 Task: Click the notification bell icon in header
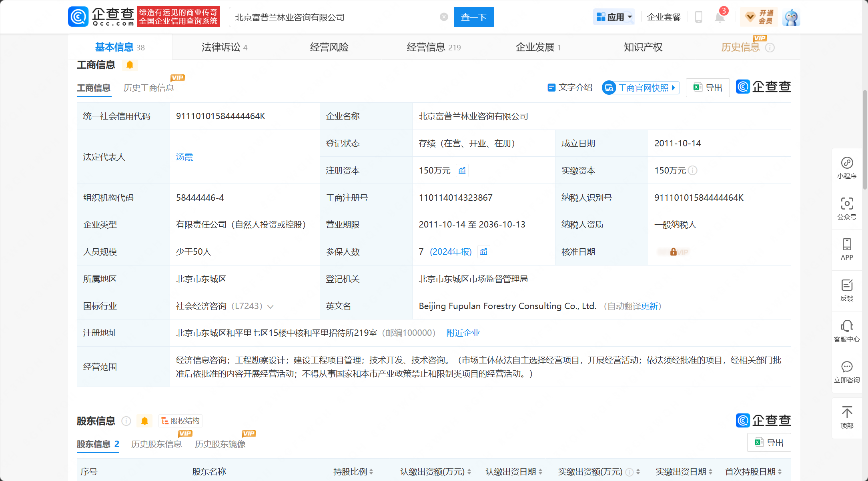(x=720, y=17)
